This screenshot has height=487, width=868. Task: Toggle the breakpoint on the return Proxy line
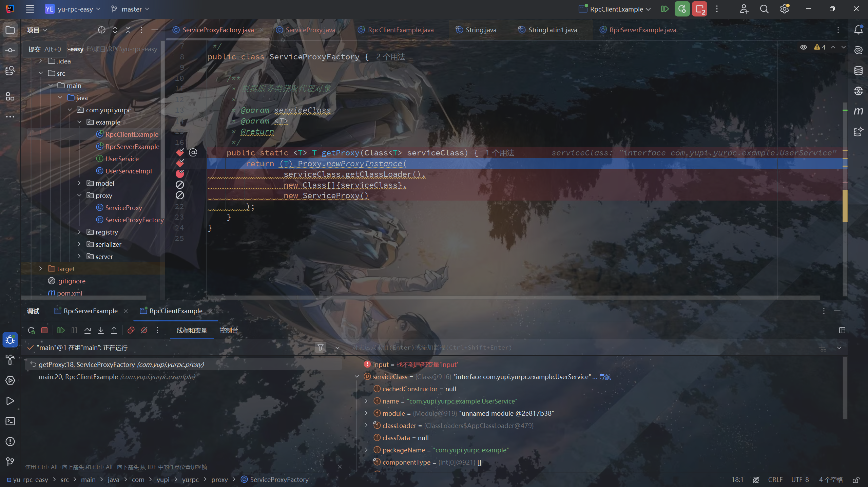tap(180, 163)
